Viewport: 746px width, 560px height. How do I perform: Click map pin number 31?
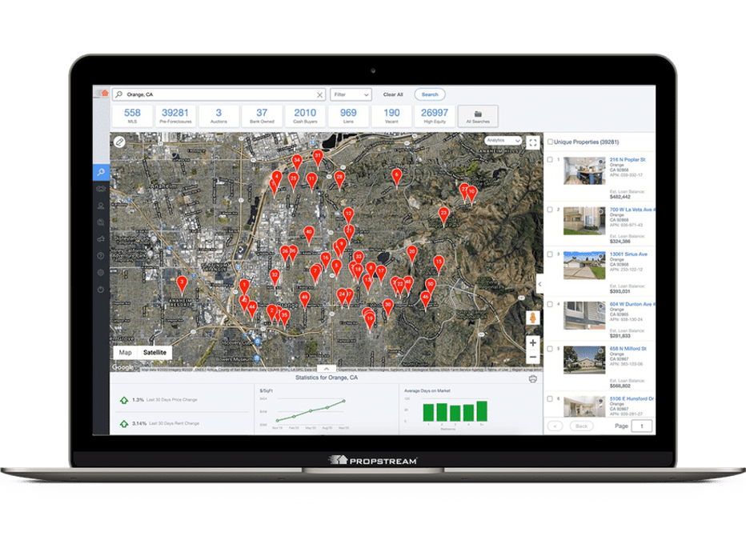tap(318, 157)
